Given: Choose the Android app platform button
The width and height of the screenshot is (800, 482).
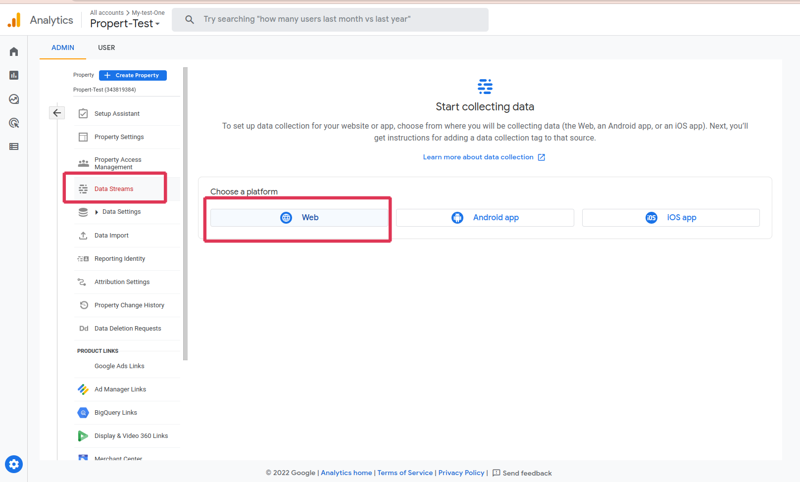Looking at the screenshot, I should point(485,218).
